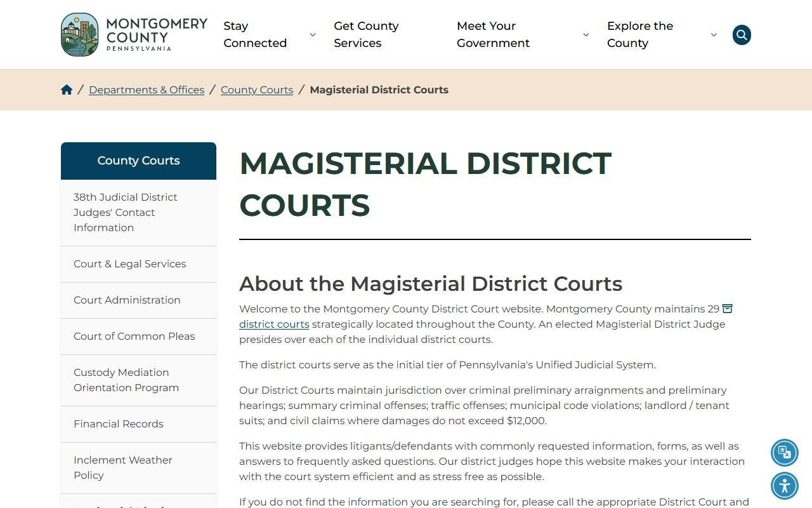Expand the Explore the County chevron

coord(714,35)
